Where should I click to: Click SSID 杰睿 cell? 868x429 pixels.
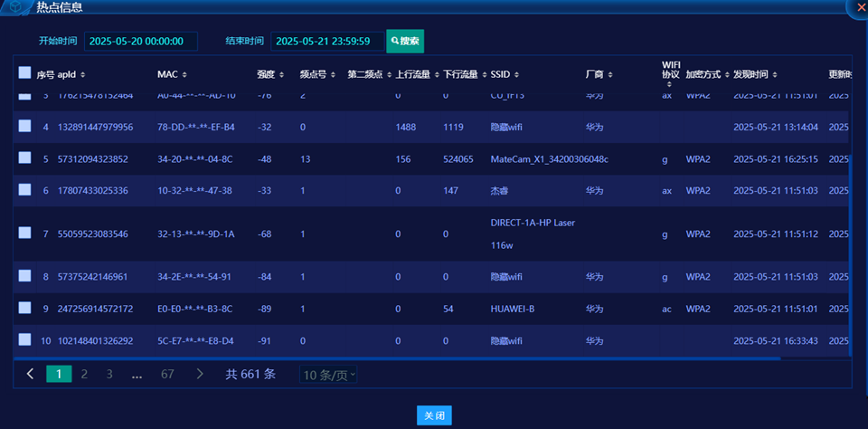click(x=499, y=191)
